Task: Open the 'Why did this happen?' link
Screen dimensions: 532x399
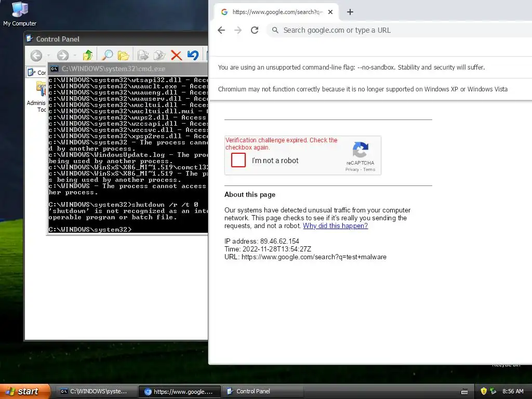Action: 335,226
